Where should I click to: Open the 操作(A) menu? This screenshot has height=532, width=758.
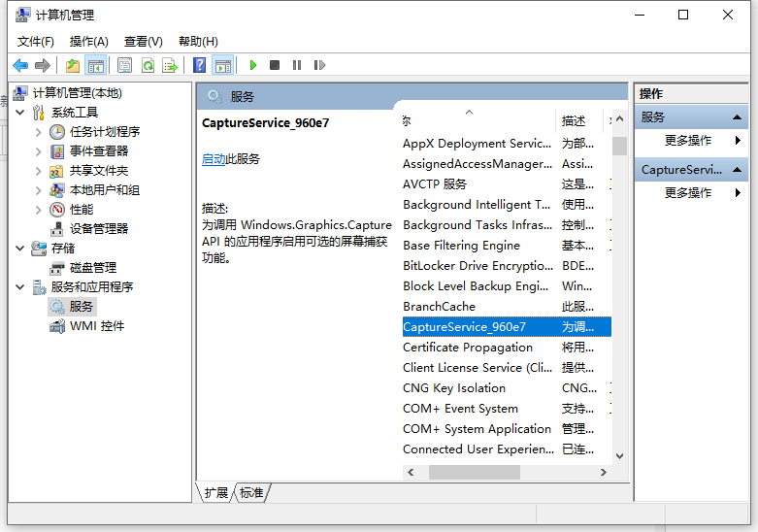coord(88,41)
